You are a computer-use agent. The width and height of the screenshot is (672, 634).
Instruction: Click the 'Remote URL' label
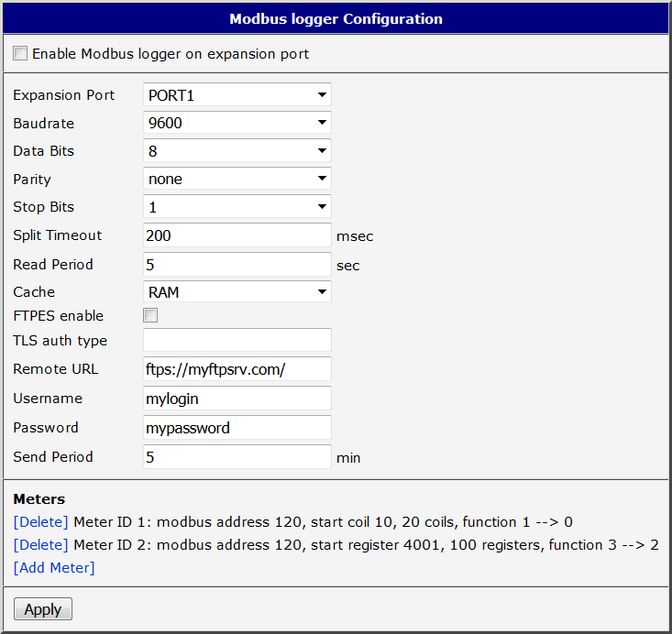56,369
